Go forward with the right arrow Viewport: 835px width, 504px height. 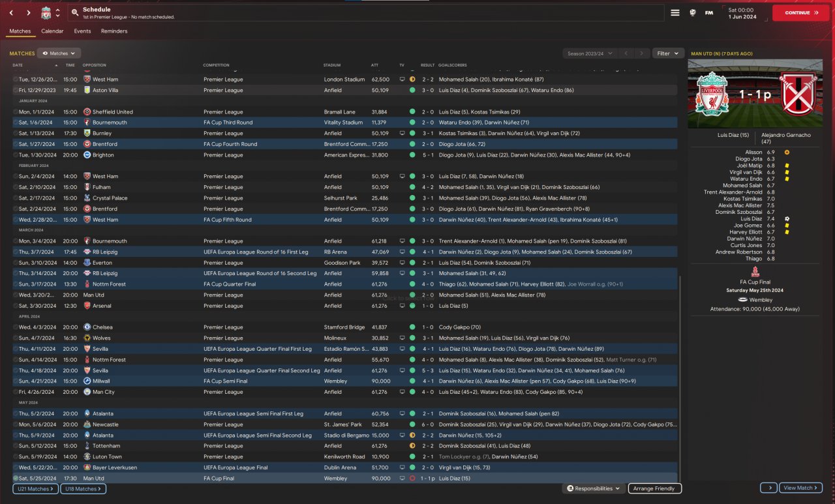click(29, 12)
